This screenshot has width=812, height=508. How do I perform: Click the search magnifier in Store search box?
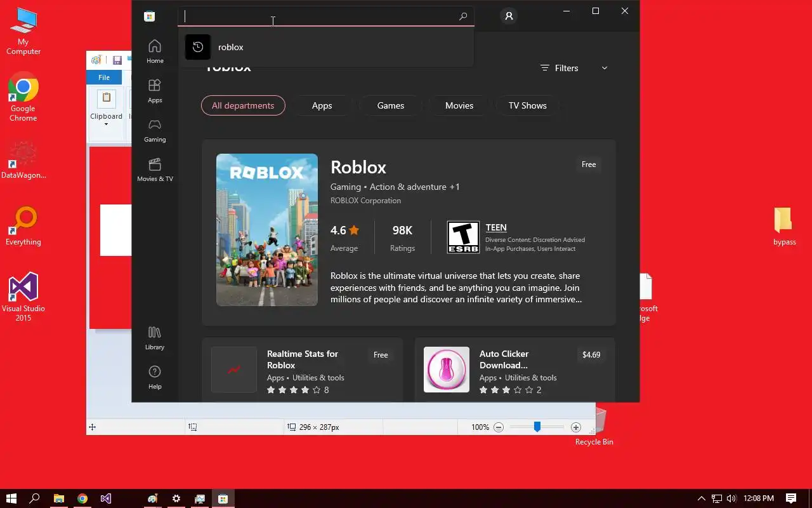(x=463, y=17)
